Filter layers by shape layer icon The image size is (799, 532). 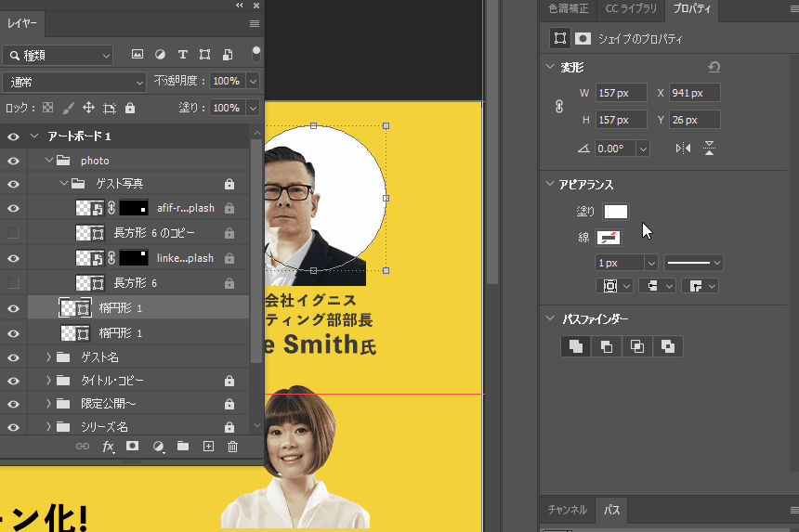[204, 55]
